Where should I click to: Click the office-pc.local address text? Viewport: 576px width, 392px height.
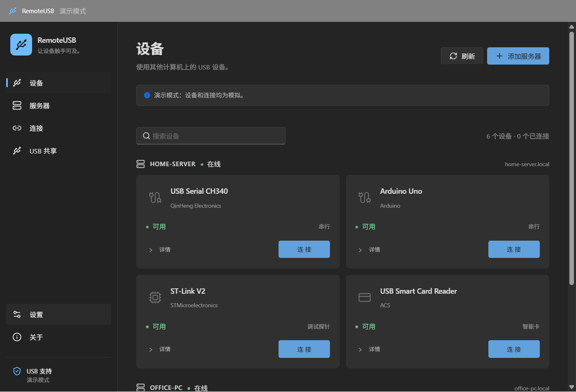[x=532, y=388]
